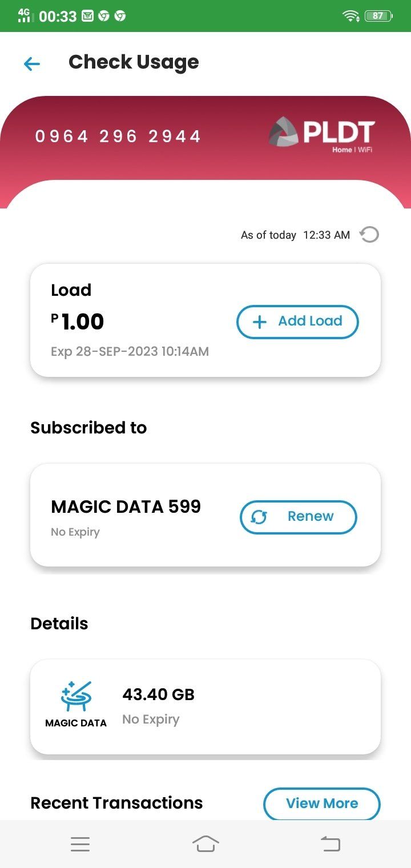Image resolution: width=411 pixels, height=868 pixels.
Task: Tap the Recent Transactions heading
Action: click(x=116, y=803)
